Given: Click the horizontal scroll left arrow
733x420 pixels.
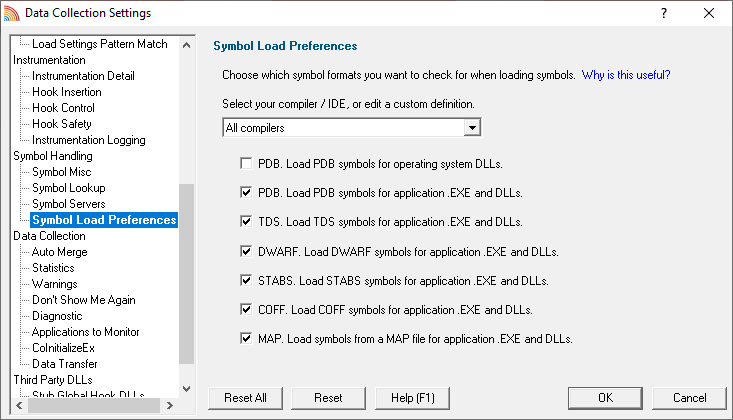Looking at the screenshot, I should 19,406.
